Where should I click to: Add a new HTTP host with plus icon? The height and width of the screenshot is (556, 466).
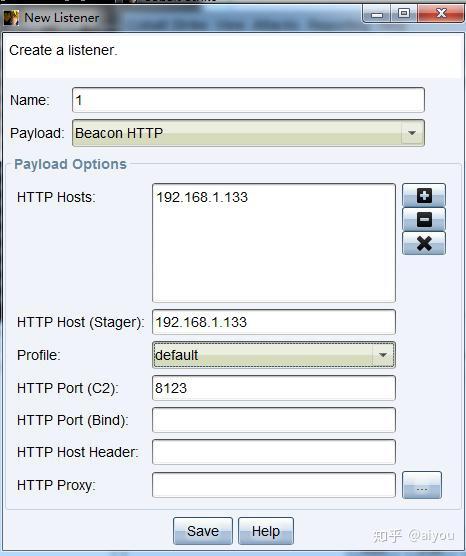pos(424,195)
